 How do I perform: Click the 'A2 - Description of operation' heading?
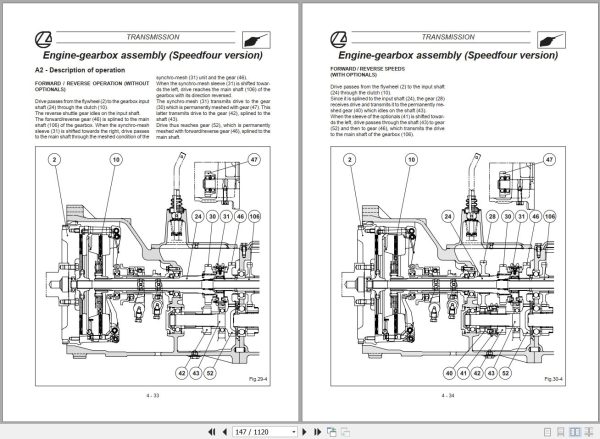[x=80, y=70]
